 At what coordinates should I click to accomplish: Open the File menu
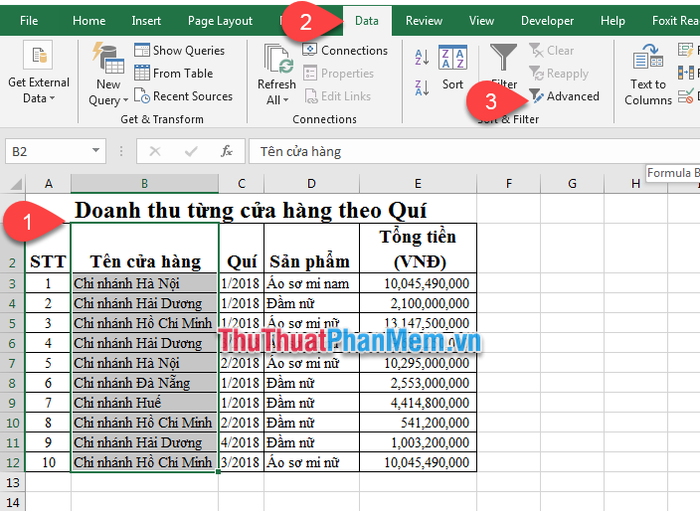click(x=29, y=20)
